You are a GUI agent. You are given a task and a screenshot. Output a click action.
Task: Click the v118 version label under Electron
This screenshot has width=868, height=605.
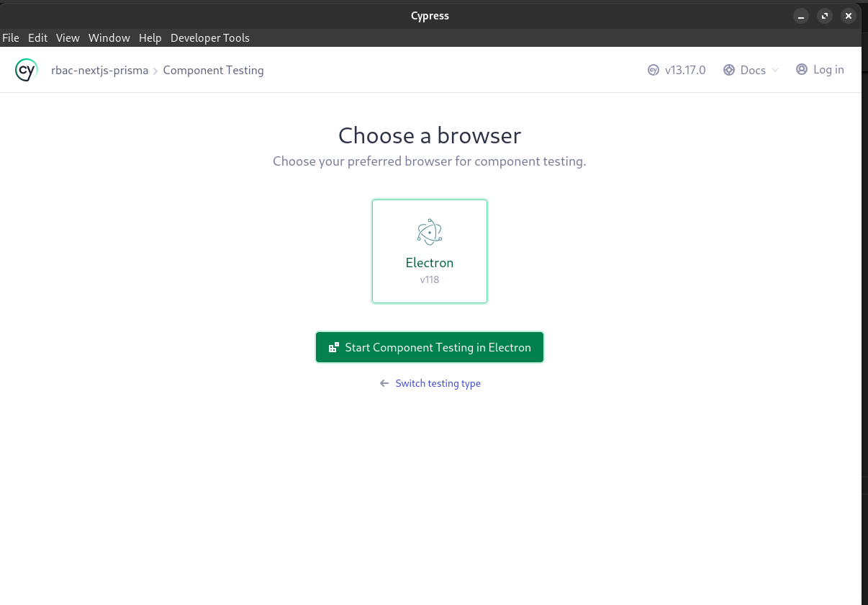coord(430,279)
